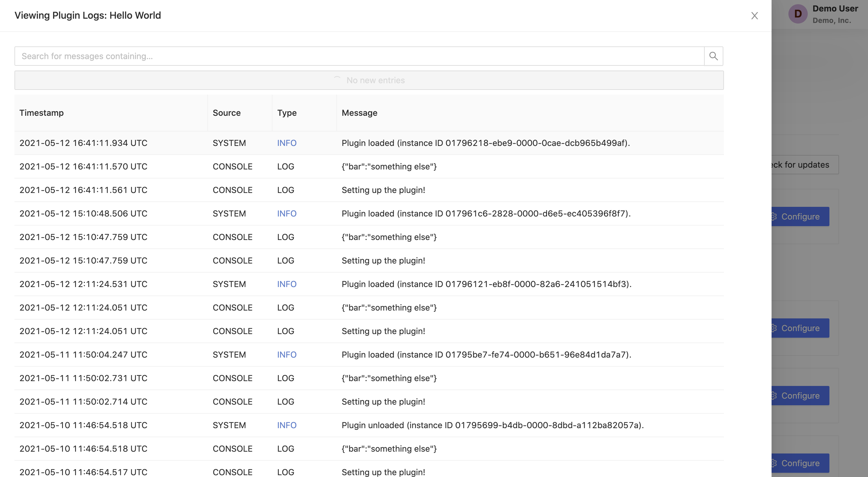The width and height of the screenshot is (868, 477).
Task: Select timestamp 2021-05-12 16:41:11.570 UTC
Action: [83, 166]
